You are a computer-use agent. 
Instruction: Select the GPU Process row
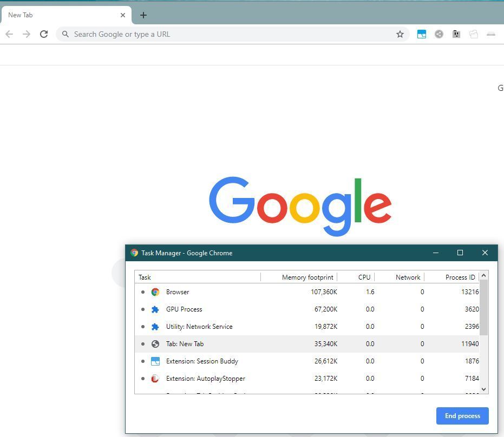(307, 309)
